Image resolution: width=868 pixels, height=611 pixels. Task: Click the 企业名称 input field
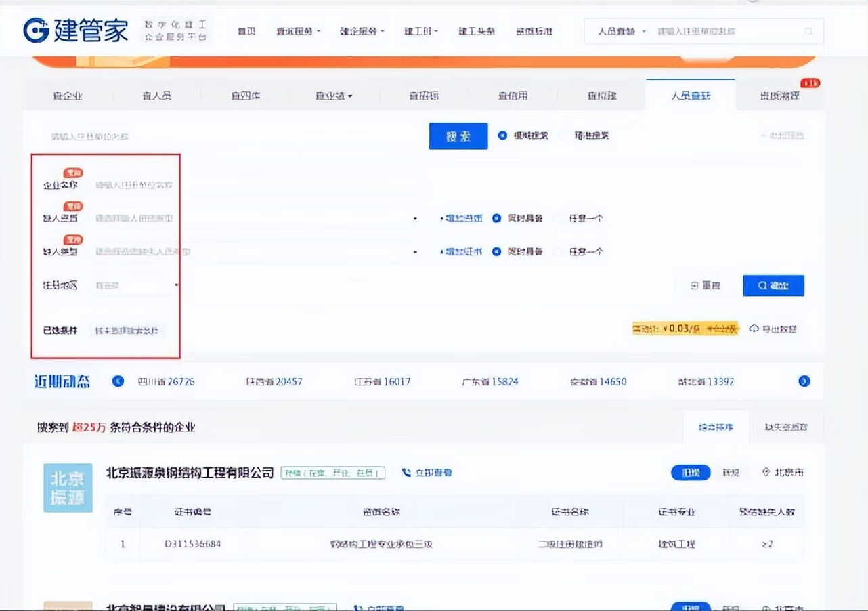(257, 185)
